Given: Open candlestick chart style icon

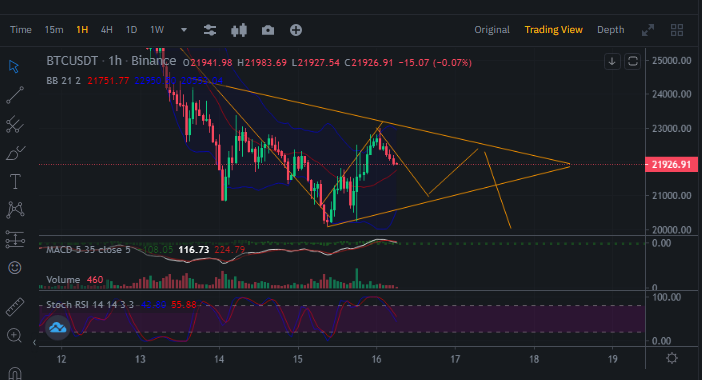Looking at the screenshot, I should click(239, 30).
